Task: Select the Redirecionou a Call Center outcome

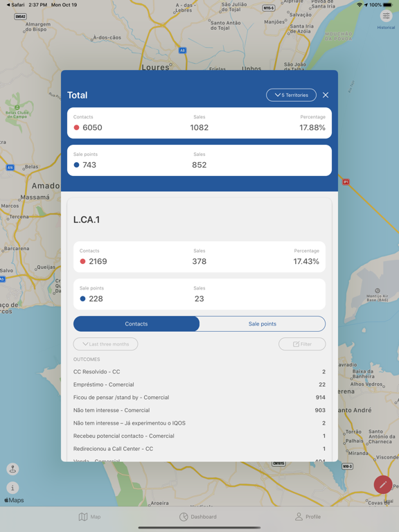Action: tap(199, 449)
